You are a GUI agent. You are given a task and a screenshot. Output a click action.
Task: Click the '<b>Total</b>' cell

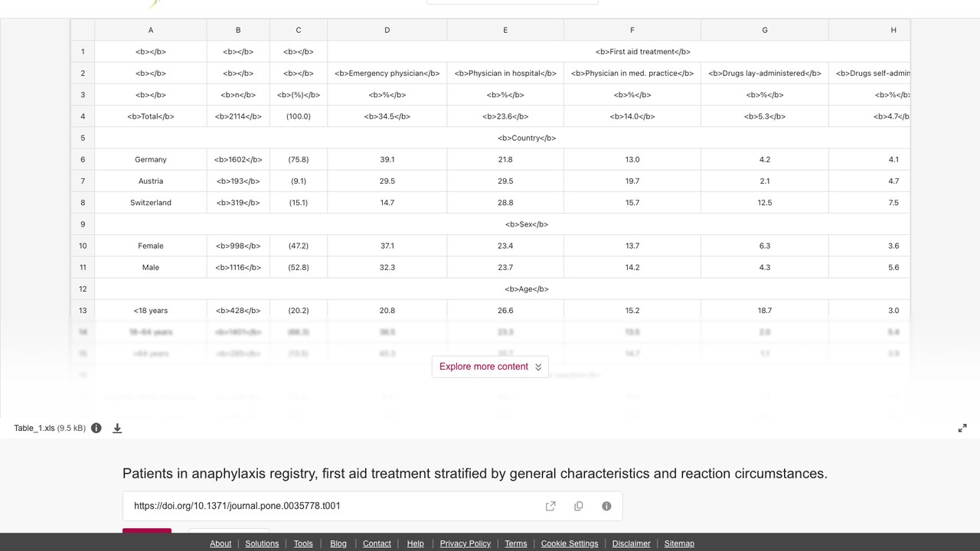tap(151, 116)
